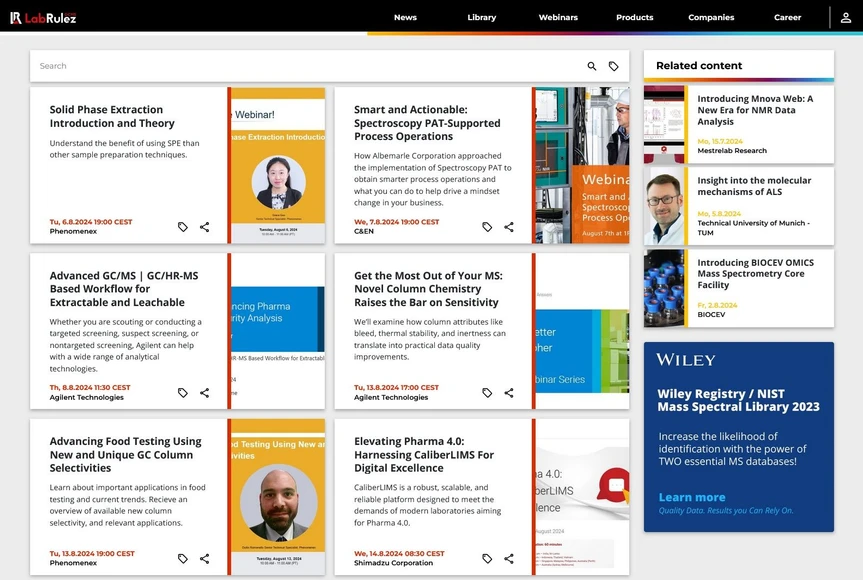Click Phenomenex under Advancing Food Testing card
863x580 pixels.
pyautogui.click(x=73, y=563)
